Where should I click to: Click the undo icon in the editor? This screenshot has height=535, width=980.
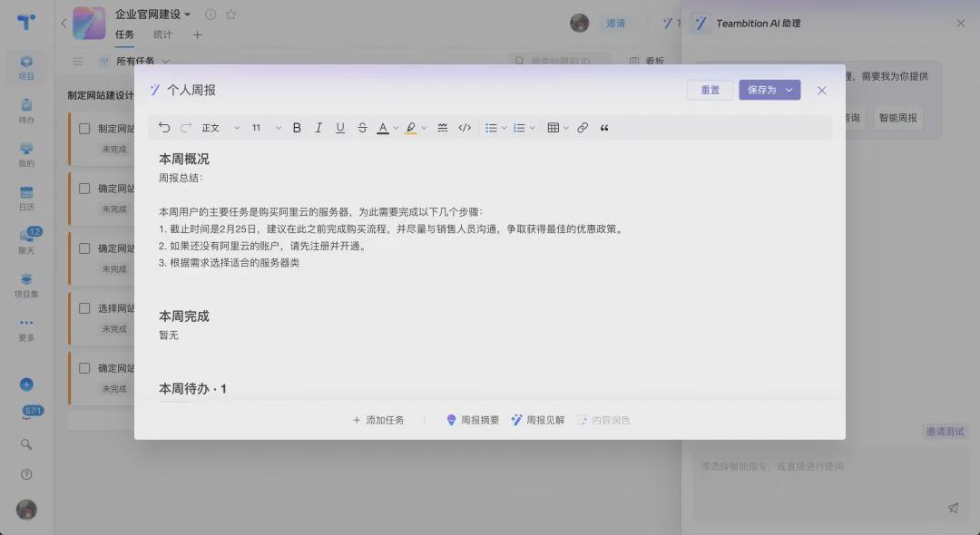[x=164, y=127]
